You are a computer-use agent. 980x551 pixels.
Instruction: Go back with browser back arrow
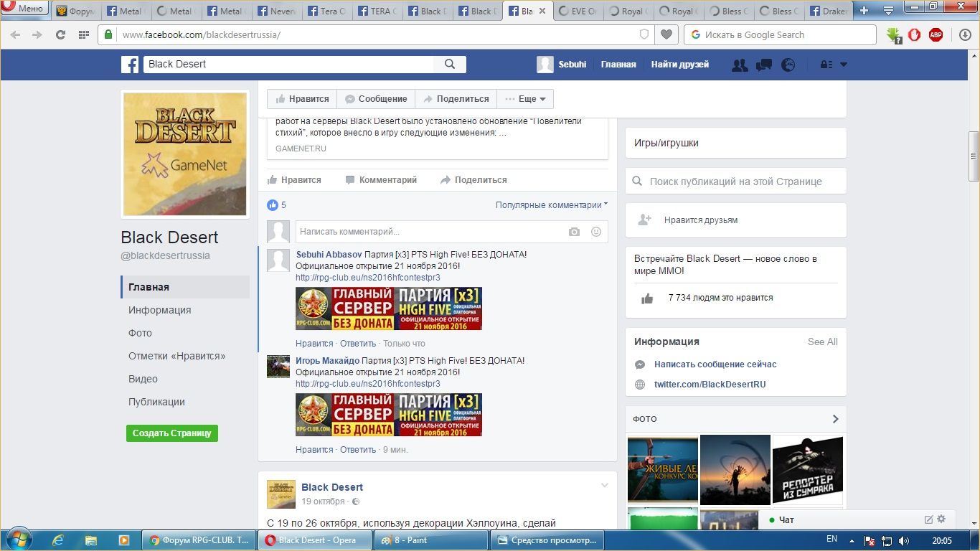(16, 34)
